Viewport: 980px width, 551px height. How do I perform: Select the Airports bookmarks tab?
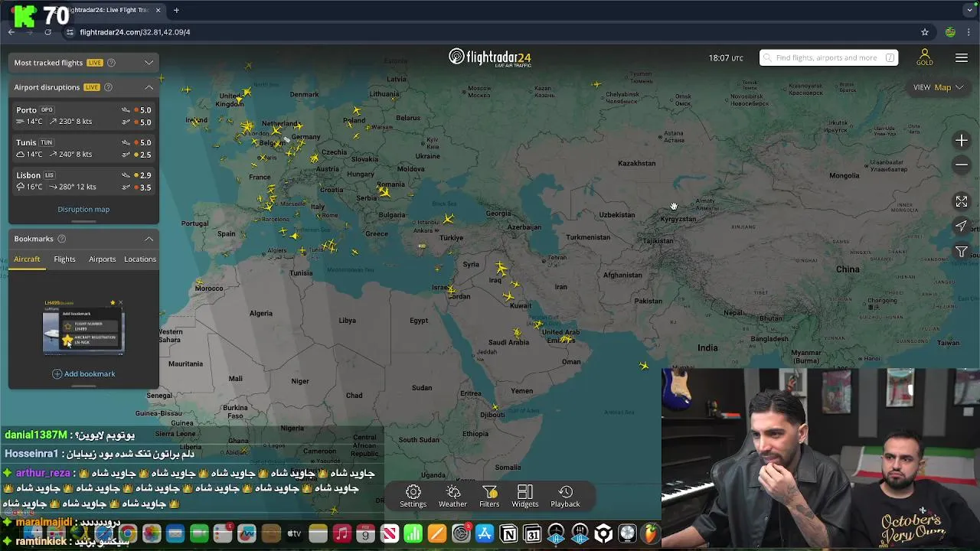[102, 259]
